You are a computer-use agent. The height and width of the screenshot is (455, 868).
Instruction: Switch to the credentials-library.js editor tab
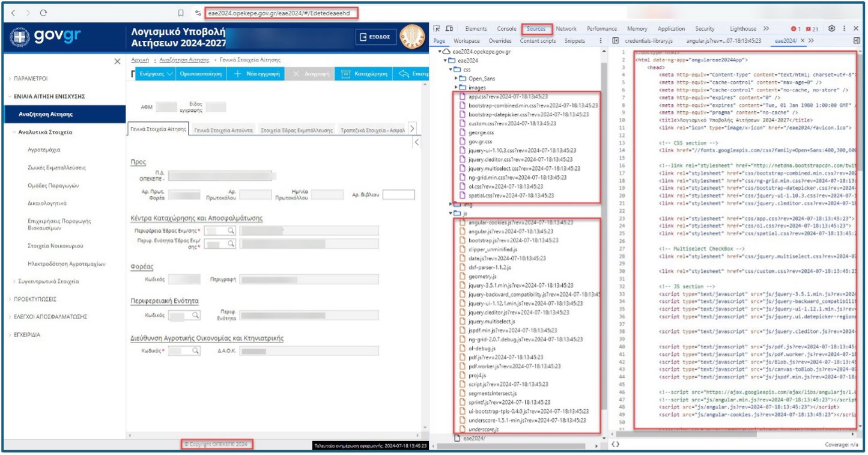pyautogui.click(x=648, y=41)
